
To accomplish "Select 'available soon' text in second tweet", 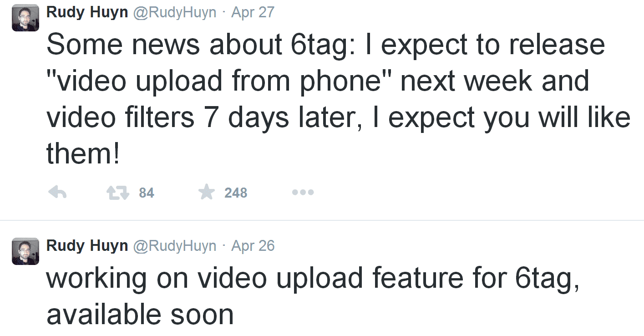I will [140, 315].
